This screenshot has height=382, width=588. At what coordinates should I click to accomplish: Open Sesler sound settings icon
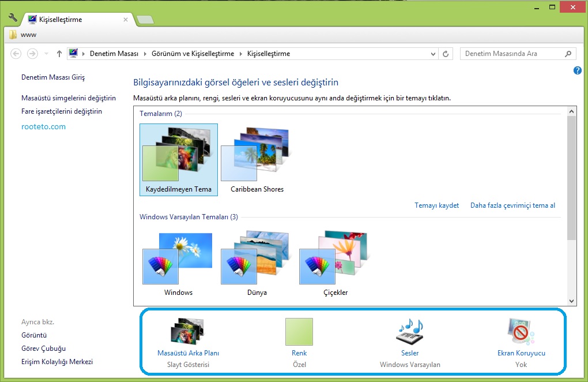pyautogui.click(x=410, y=331)
